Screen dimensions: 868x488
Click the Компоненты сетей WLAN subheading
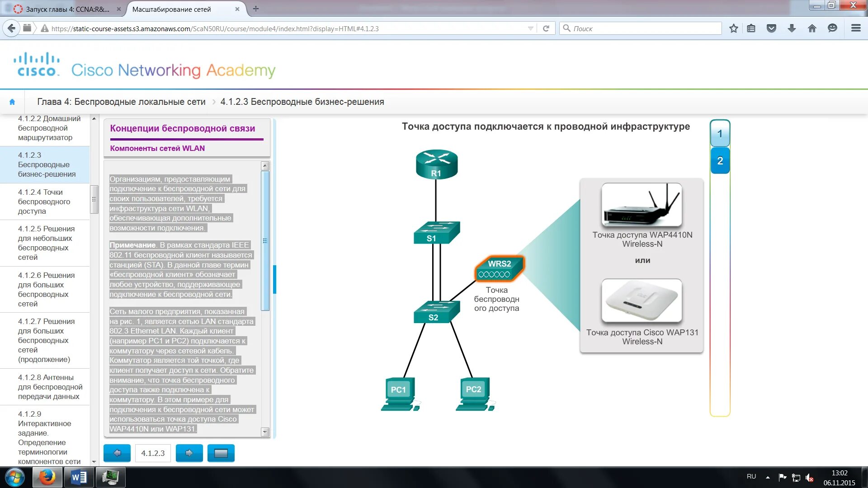157,148
